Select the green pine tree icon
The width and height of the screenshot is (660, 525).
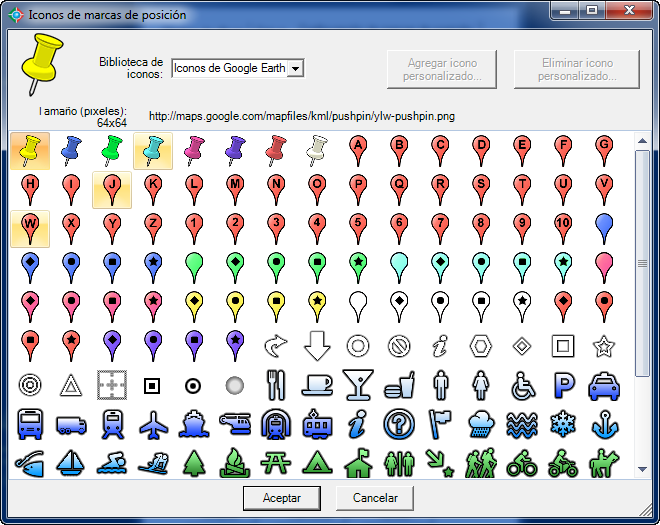pos(194,463)
